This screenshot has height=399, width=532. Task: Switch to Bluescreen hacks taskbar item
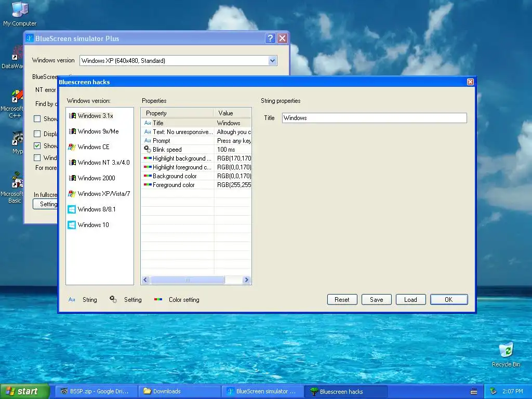(x=345, y=392)
